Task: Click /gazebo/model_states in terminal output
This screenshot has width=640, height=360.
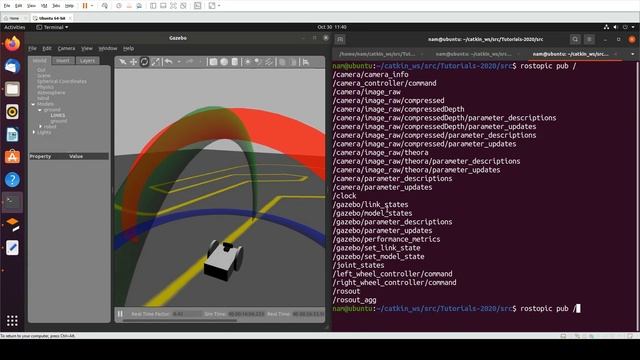Action: (372, 213)
